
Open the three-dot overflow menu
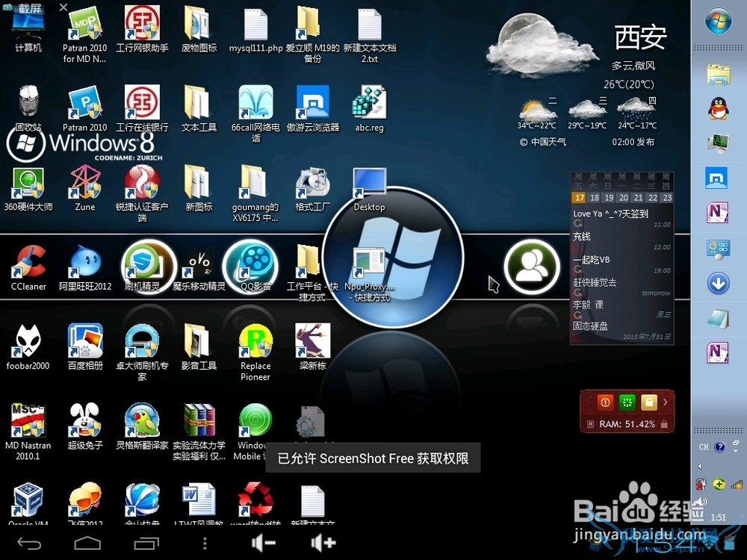coord(205,543)
